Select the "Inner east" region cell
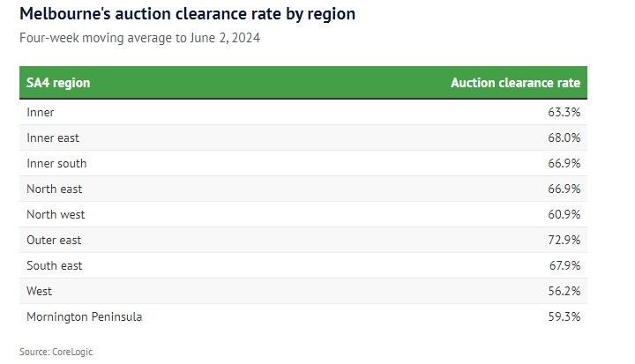635x364 pixels. pyautogui.click(x=53, y=138)
